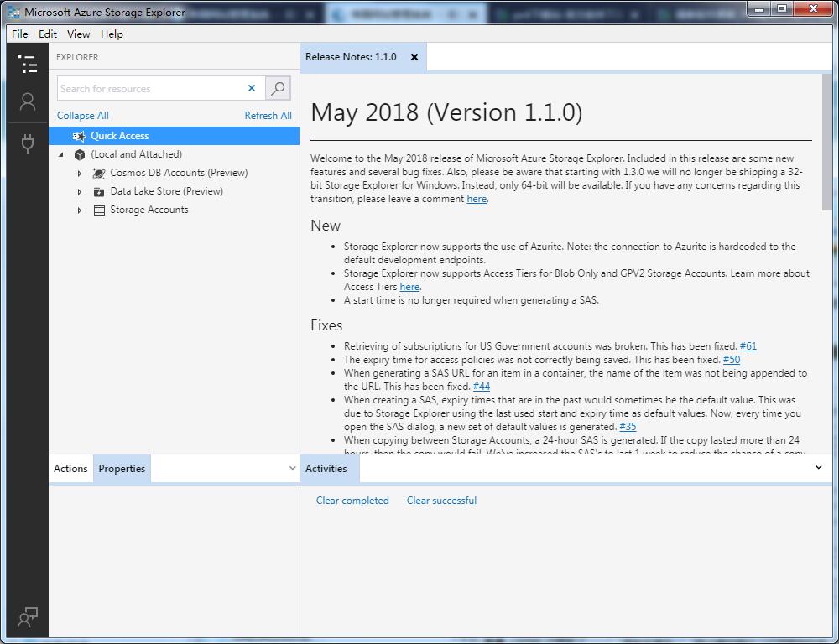Open issue link #50
839x644 pixels.
(x=732, y=360)
